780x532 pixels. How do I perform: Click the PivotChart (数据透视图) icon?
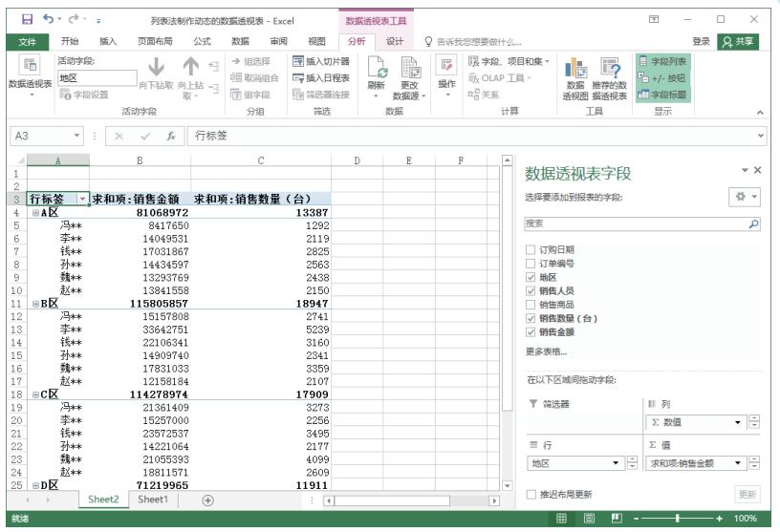click(575, 68)
